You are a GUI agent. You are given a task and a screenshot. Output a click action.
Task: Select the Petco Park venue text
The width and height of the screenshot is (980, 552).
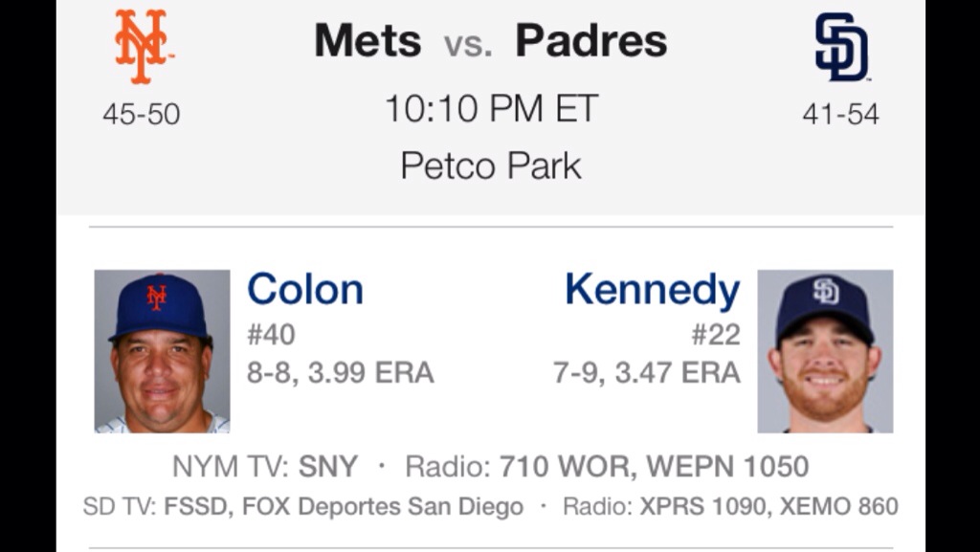[491, 166]
